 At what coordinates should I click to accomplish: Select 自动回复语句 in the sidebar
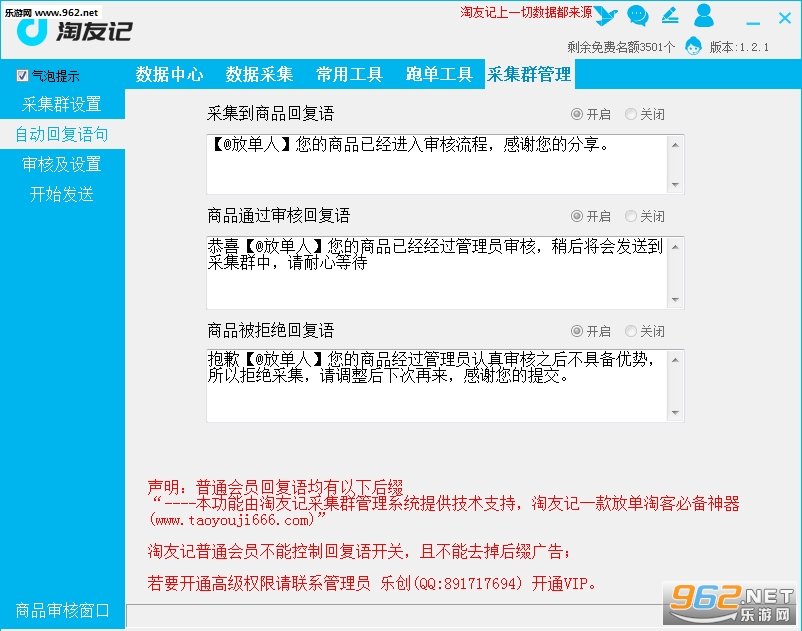(x=62, y=134)
